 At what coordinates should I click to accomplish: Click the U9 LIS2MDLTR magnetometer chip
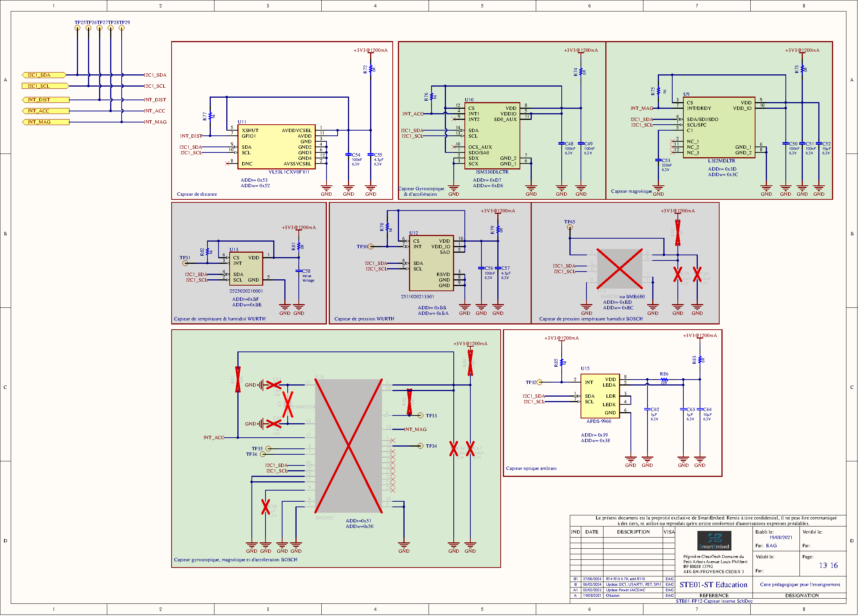[718, 127]
